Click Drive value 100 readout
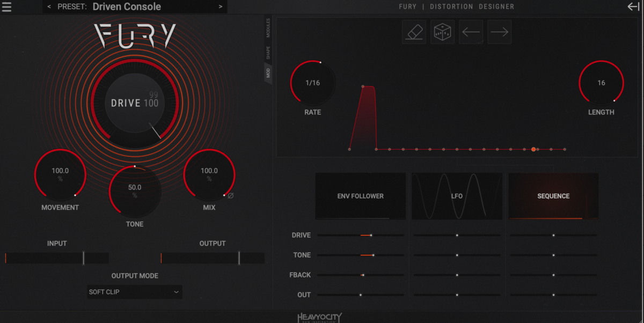Viewport: 644px width, 323px height. click(x=151, y=103)
